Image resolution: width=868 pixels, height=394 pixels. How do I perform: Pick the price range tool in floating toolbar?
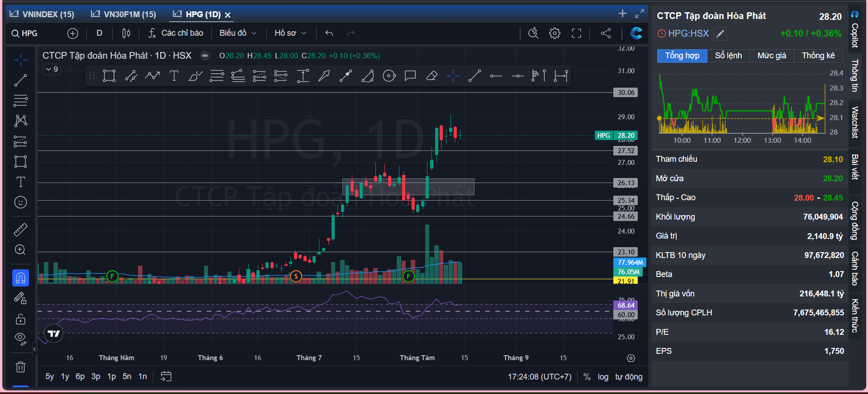click(x=303, y=75)
